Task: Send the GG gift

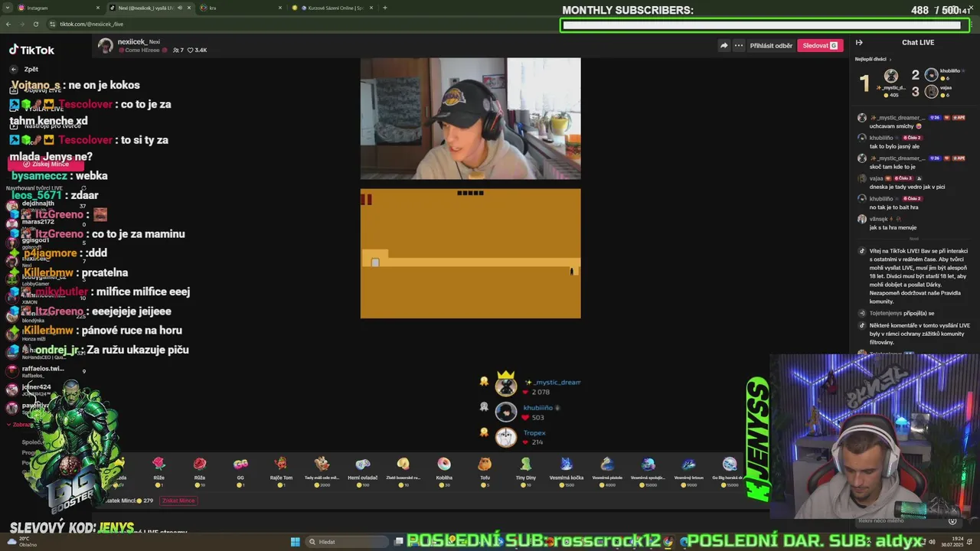Action: [x=240, y=472]
